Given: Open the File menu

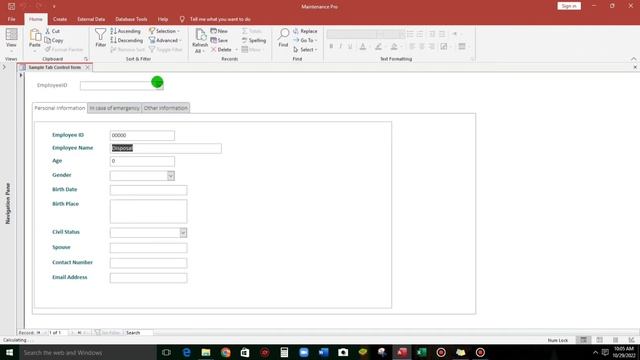Looking at the screenshot, I should [11, 19].
